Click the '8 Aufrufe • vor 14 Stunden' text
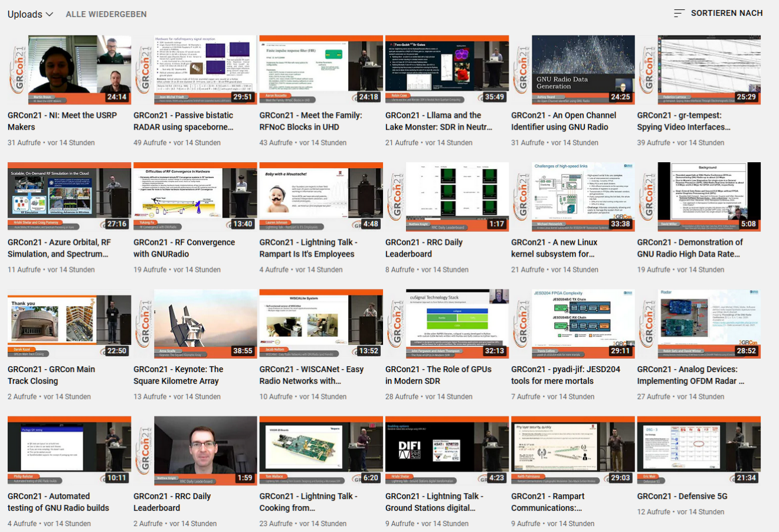 (x=427, y=270)
